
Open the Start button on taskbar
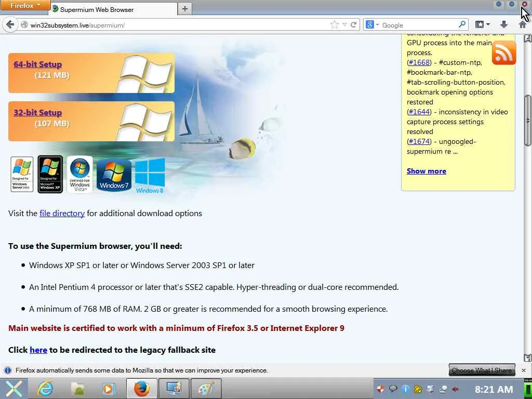click(x=14, y=389)
